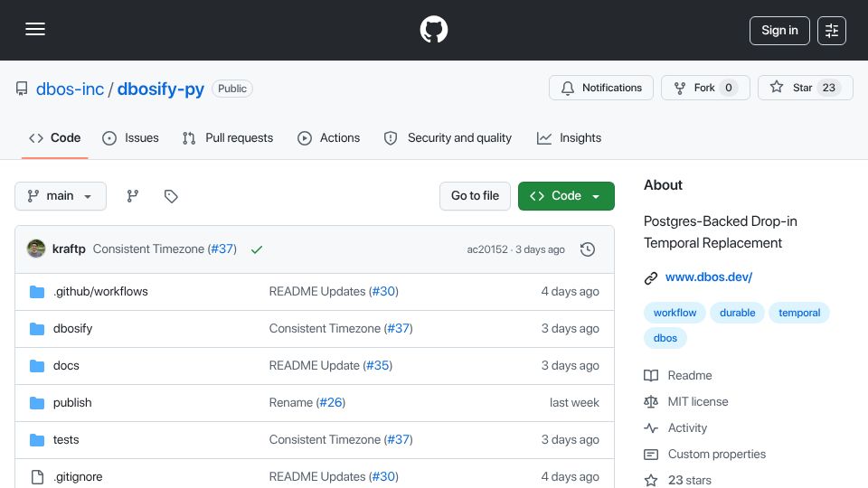View commit status green checkmark
The height and width of the screenshot is (488, 868).
[x=256, y=249]
